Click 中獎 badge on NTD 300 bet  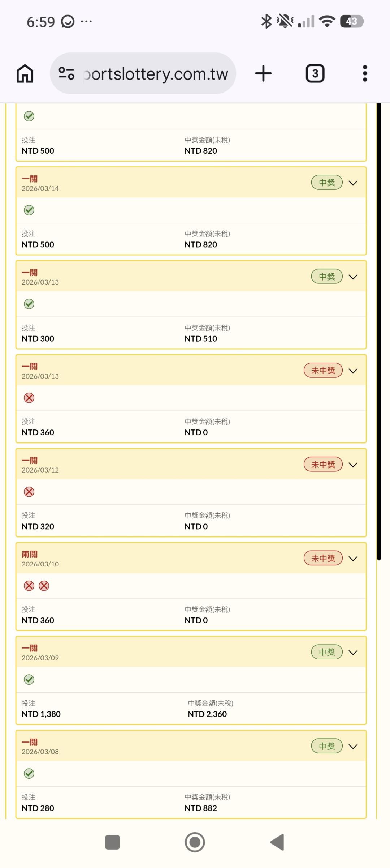point(326,277)
